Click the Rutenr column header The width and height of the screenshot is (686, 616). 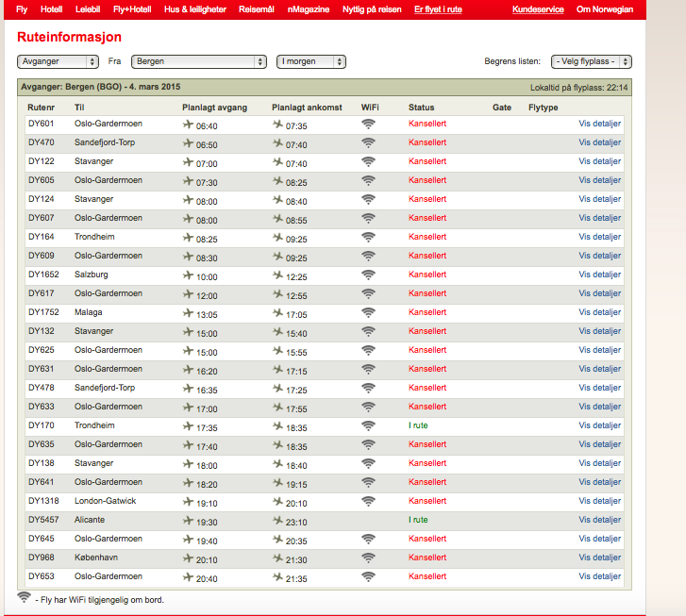point(41,108)
